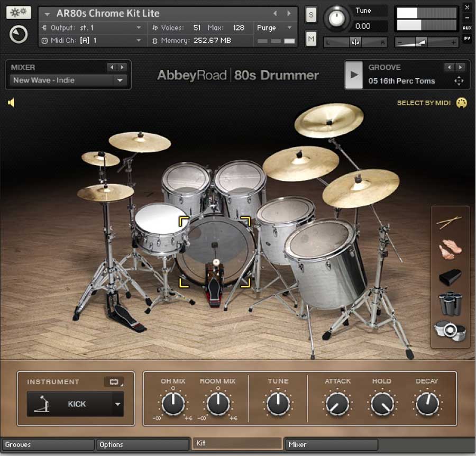Screen dimensions: 476x456
Task: Select the electronic toms pads icon
Action: [451, 304]
